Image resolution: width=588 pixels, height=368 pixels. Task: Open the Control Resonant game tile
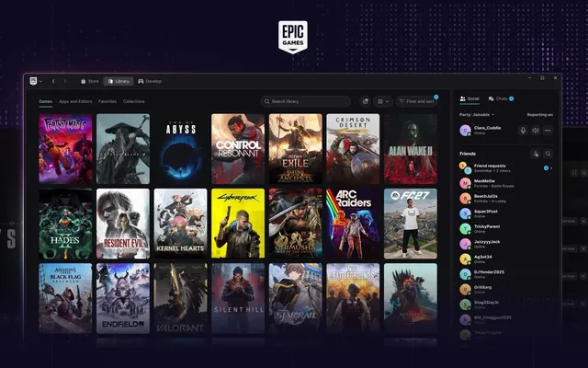coord(238,149)
